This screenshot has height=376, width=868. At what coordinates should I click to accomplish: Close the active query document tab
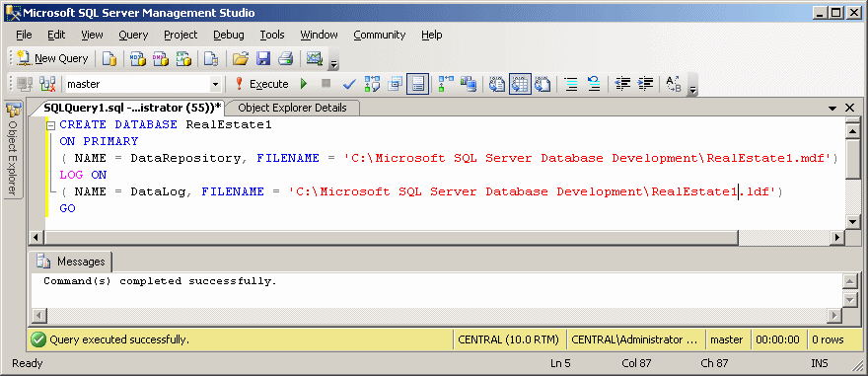tap(849, 108)
